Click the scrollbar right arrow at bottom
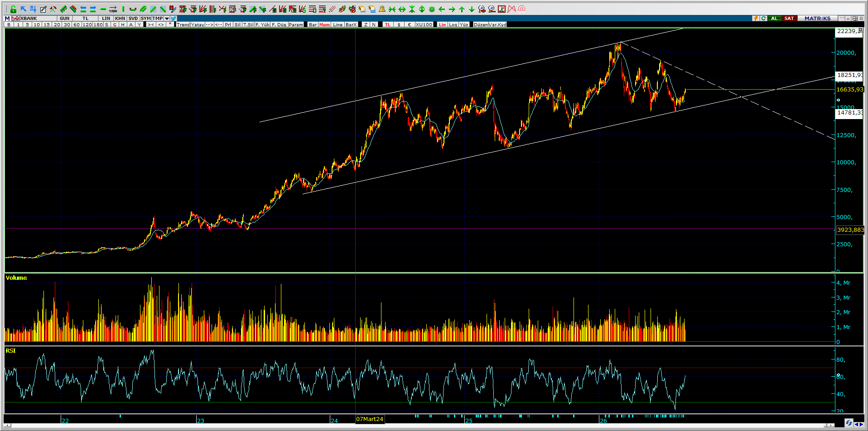 (x=830, y=425)
